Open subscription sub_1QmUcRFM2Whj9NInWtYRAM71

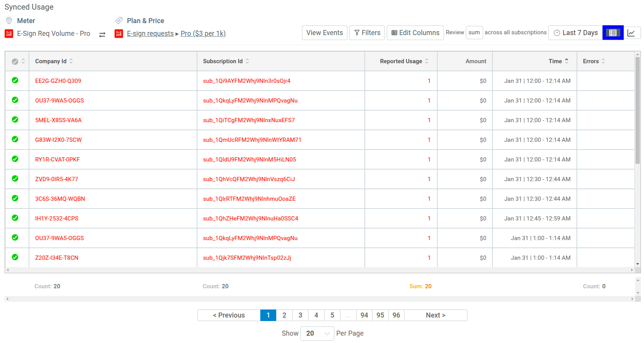point(252,140)
